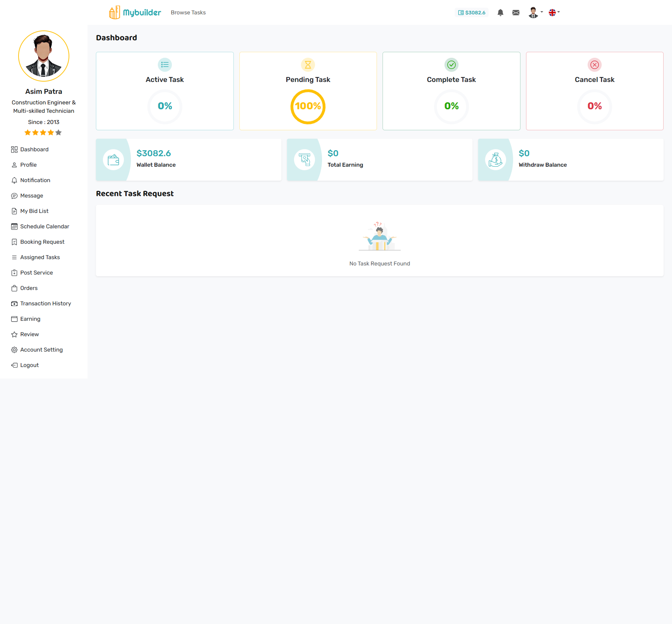
Task: Click Asim Patra profile picture
Action: pyautogui.click(x=44, y=56)
